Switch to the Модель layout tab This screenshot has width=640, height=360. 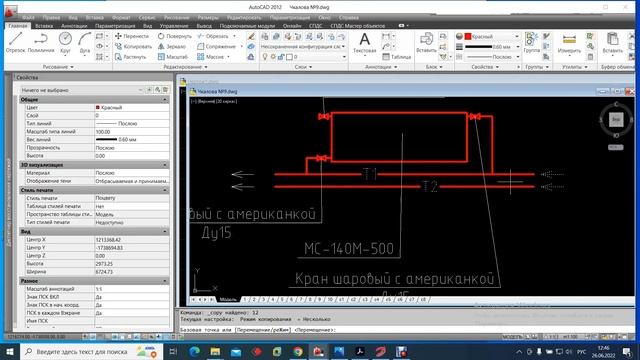pyautogui.click(x=228, y=299)
